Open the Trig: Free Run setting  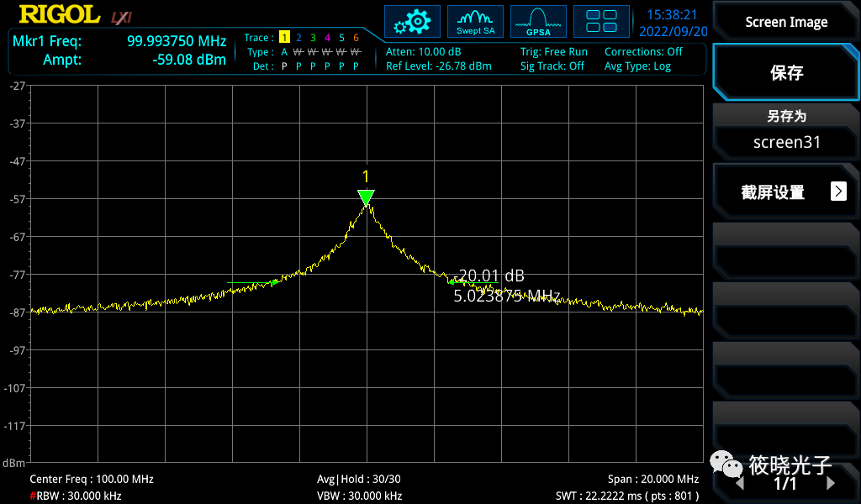(x=553, y=52)
